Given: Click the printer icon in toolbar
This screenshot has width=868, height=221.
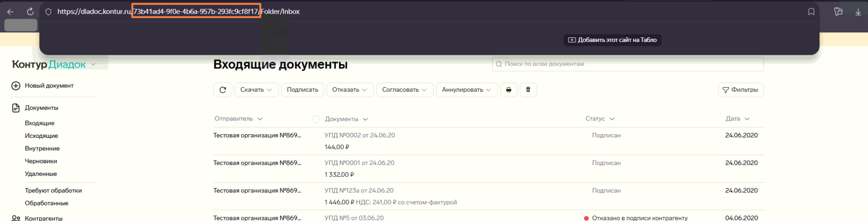Looking at the screenshot, I should click(x=509, y=90).
